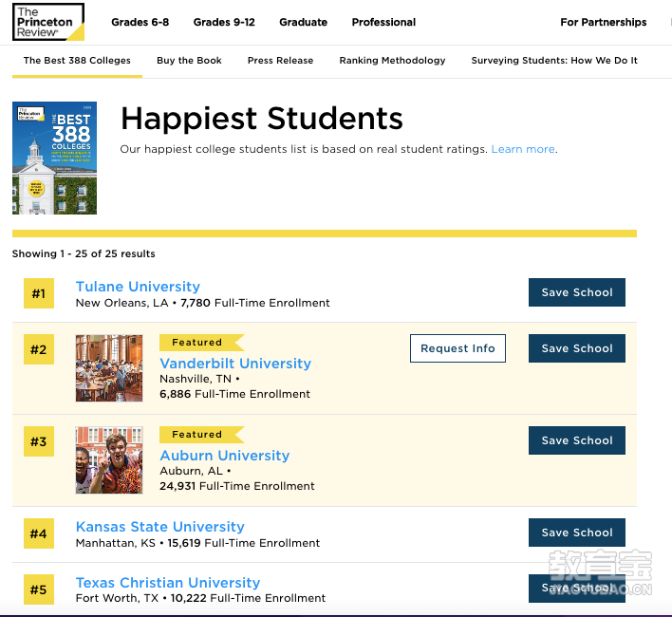This screenshot has height=617, width=672.
Task: Request Info for Vanderbilt University
Action: point(457,348)
